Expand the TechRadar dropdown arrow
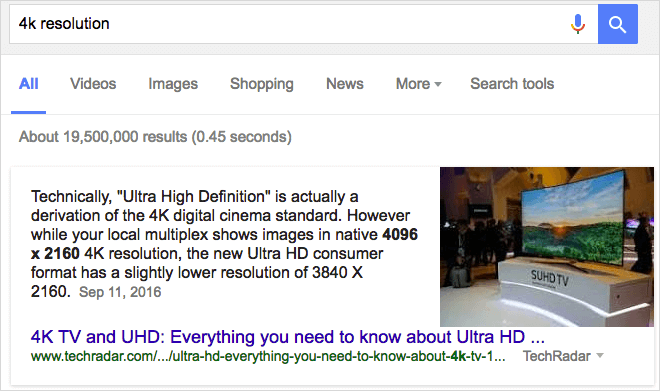The width and height of the screenshot is (660, 391). [x=600, y=356]
